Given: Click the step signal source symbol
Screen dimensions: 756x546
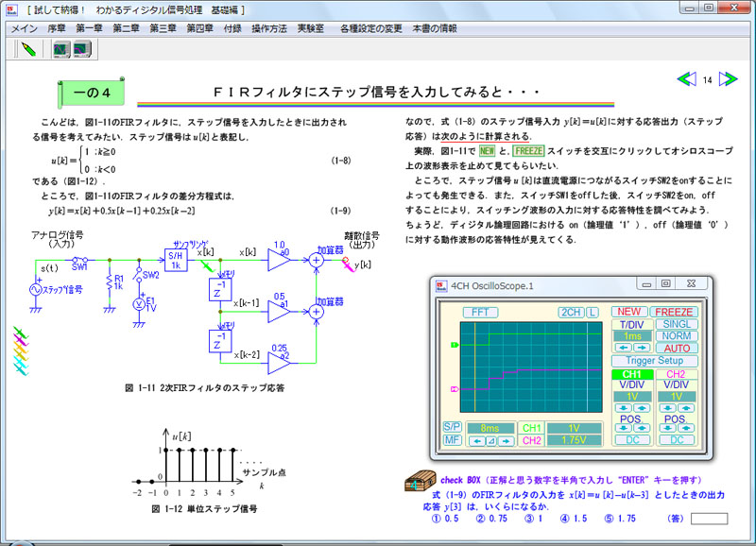Looking at the screenshot, I should tap(36, 289).
